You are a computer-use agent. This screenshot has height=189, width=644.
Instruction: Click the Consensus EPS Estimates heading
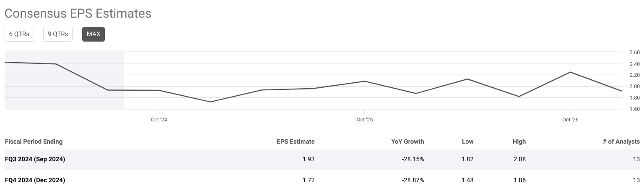click(78, 13)
